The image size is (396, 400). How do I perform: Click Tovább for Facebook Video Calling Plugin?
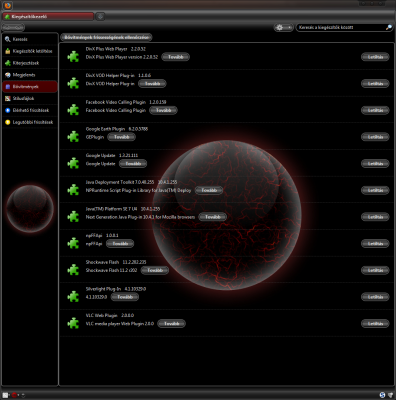[x=163, y=110]
